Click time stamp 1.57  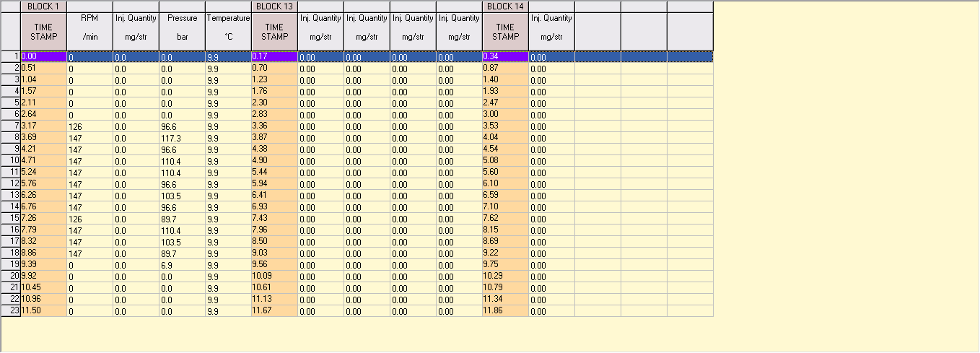click(x=43, y=91)
